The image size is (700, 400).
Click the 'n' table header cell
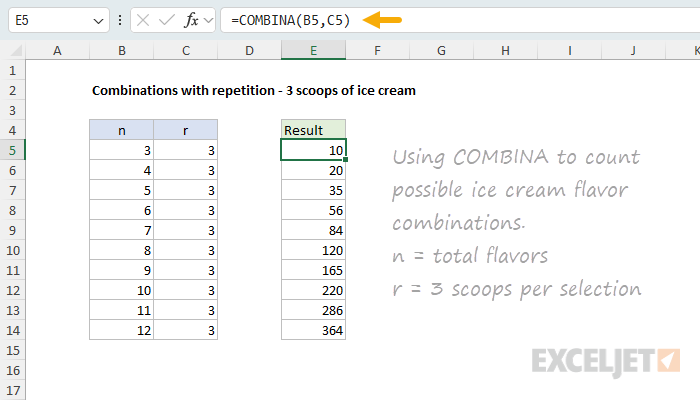pos(121,130)
